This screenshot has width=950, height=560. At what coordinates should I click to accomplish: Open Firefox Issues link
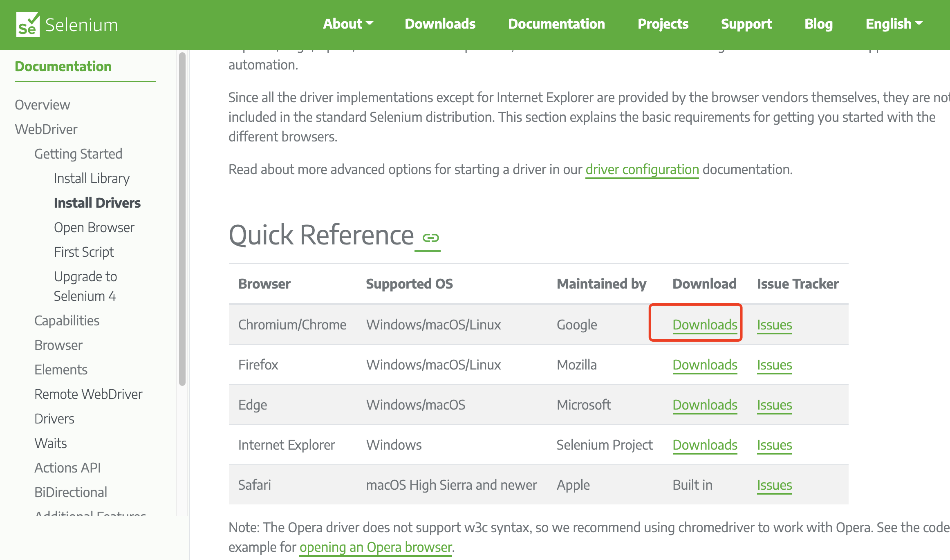(x=774, y=365)
